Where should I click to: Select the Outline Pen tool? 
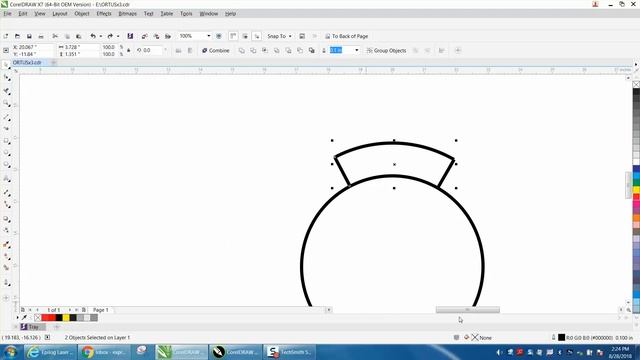(x=7, y=282)
